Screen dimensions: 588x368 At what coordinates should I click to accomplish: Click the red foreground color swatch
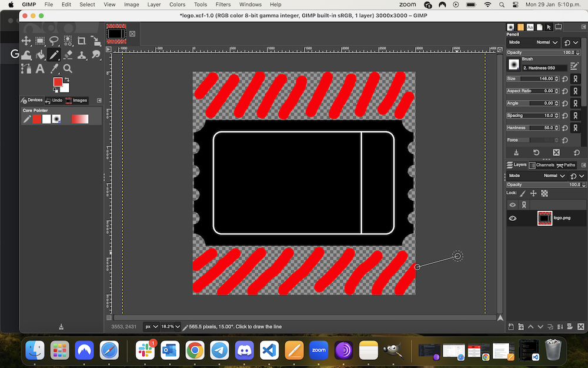58,82
